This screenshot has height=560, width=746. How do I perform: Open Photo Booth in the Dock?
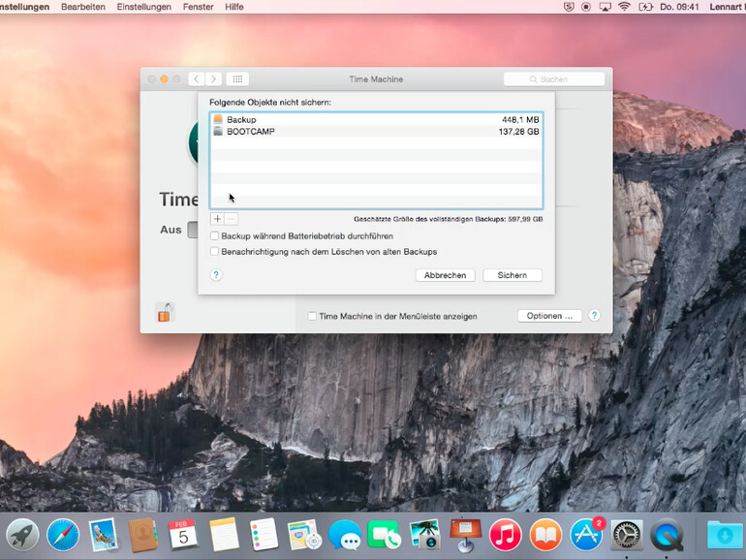pyautogui.click(x=425, y=535)
